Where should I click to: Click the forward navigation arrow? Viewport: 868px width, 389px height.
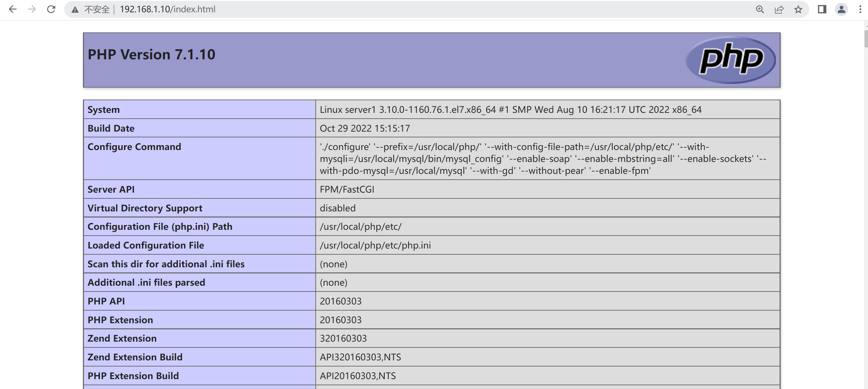32,9
